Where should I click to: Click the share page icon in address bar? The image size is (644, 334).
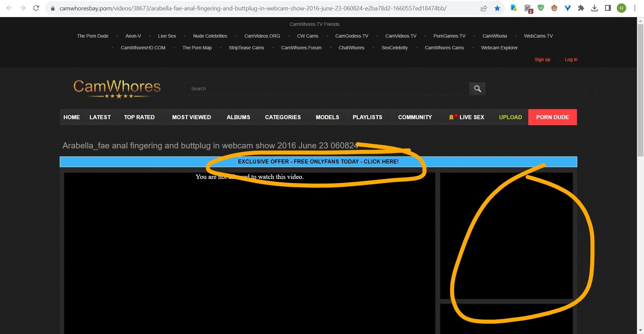484,8
